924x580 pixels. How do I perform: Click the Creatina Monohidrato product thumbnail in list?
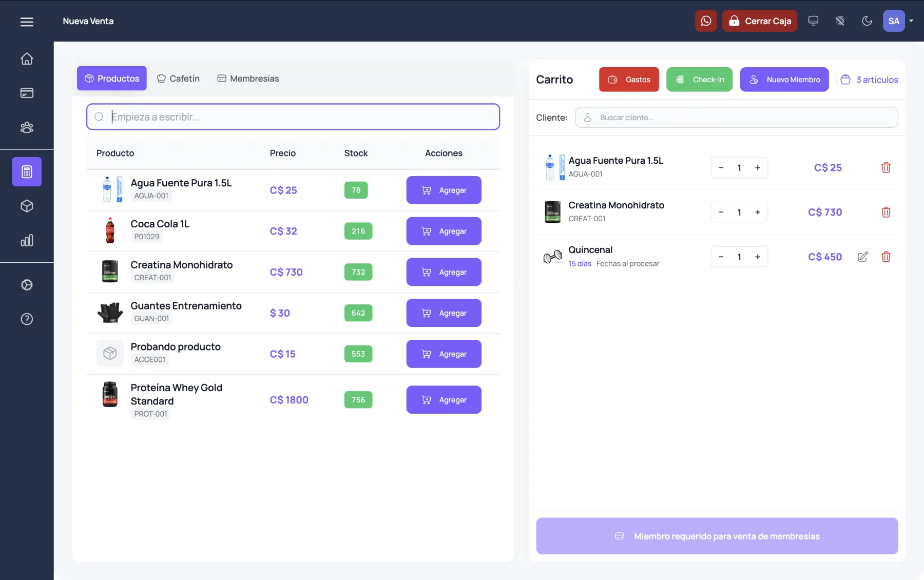[110, 272]
